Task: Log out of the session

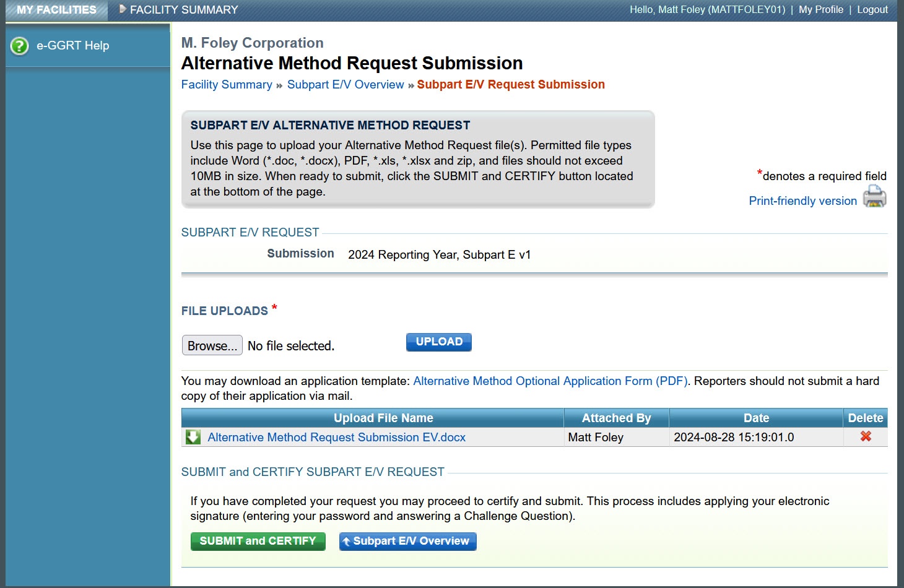Action: 872,9
